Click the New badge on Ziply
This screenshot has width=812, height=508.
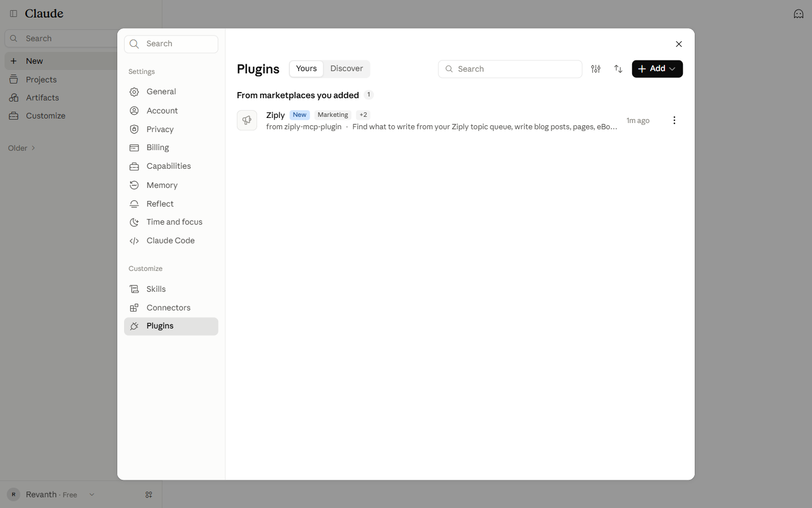(299, 115)
